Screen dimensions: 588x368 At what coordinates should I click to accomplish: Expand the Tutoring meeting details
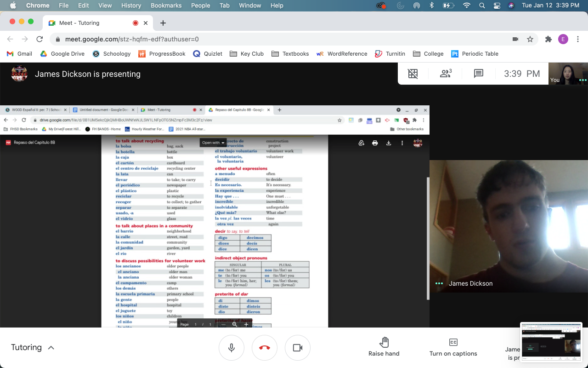(x=33, y=347)
